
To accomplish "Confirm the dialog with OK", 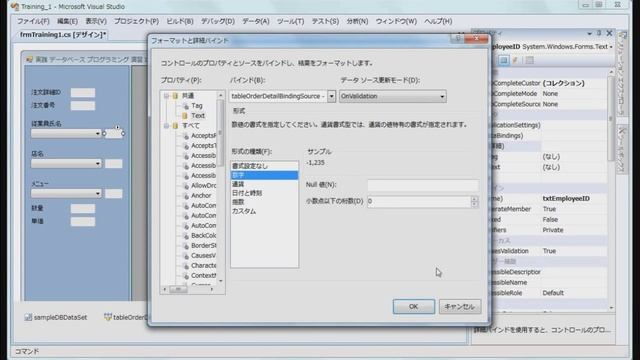I will coord(413,307).
